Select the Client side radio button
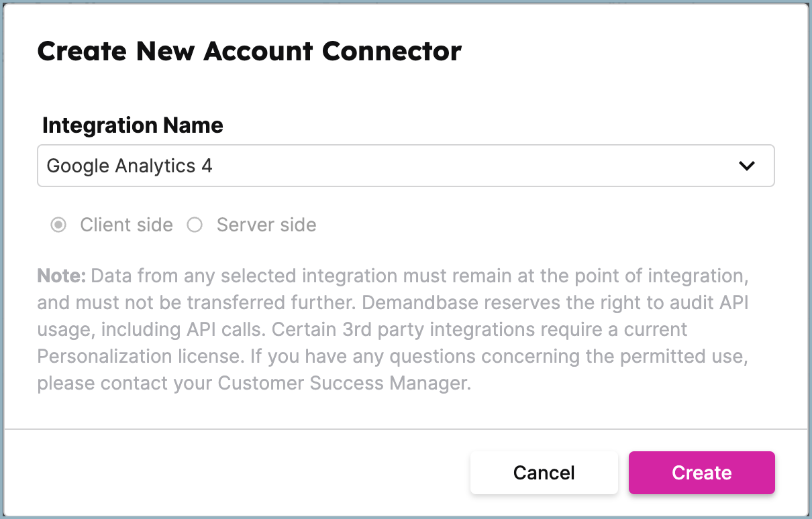Image resolution: width=812 pixels, height=519 pixels. point(59,225)
